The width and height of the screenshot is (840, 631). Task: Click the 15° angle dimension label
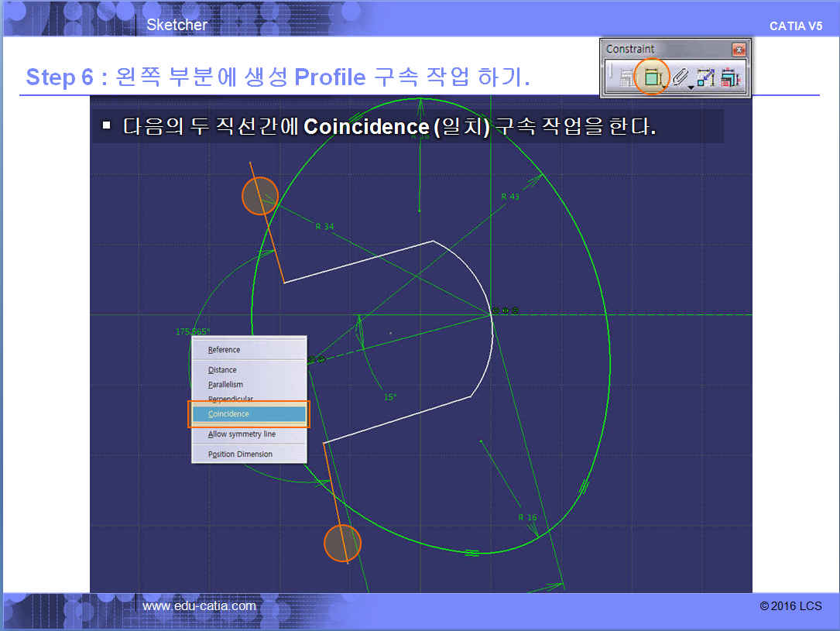(x=390, y=397)
